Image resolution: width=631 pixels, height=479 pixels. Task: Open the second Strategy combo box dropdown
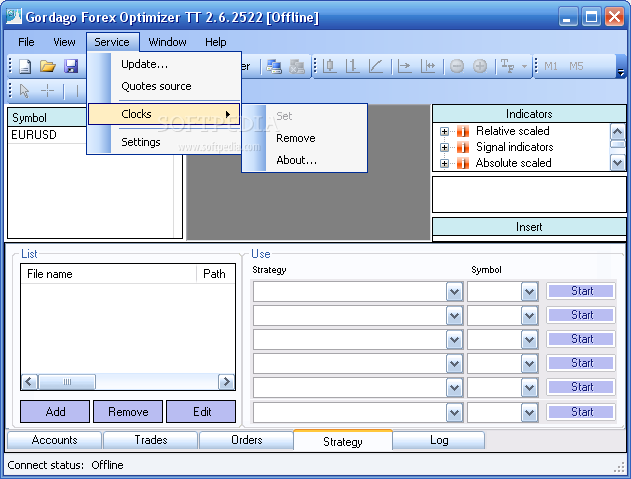pyautogui.click(x=454, y=316)
